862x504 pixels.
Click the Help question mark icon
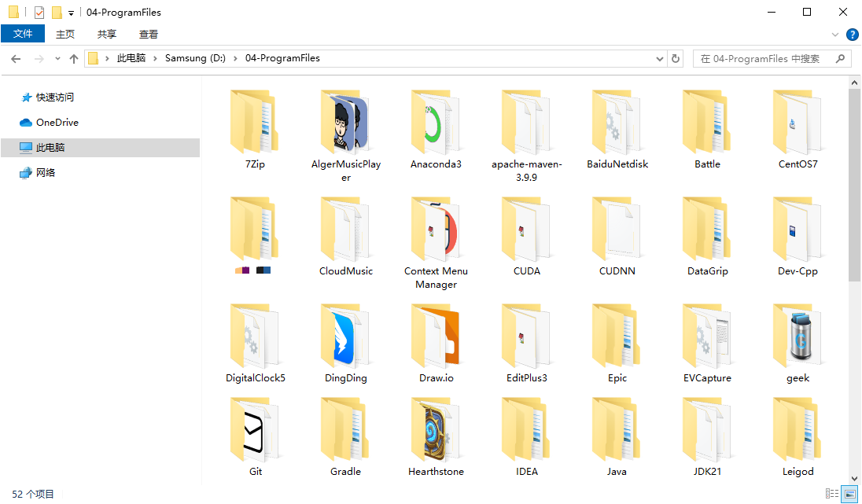(852, 35)
